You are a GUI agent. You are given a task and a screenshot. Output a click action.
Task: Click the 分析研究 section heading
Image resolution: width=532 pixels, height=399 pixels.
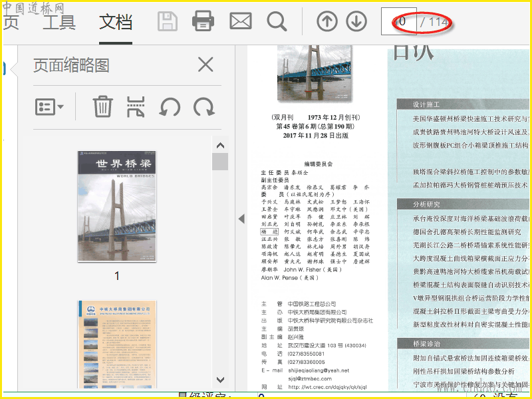(x=426, y=204)
